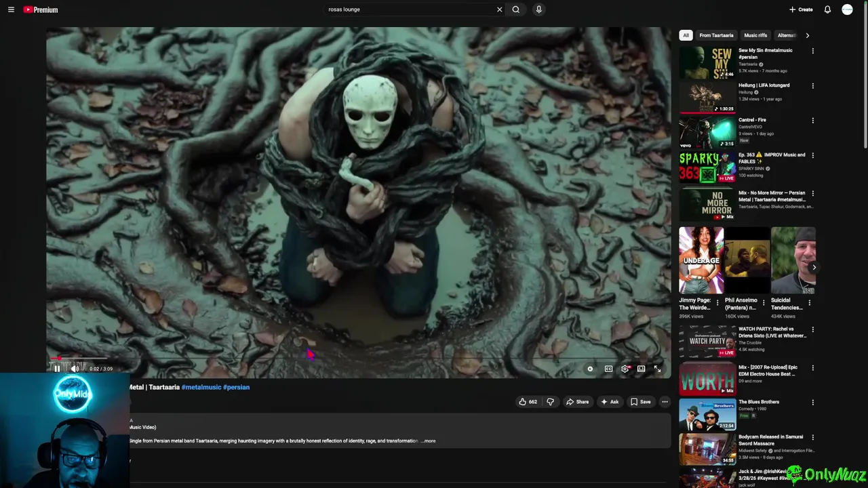Click the page scrollbar on the right
868x488 pixels.
pos(865,75)
